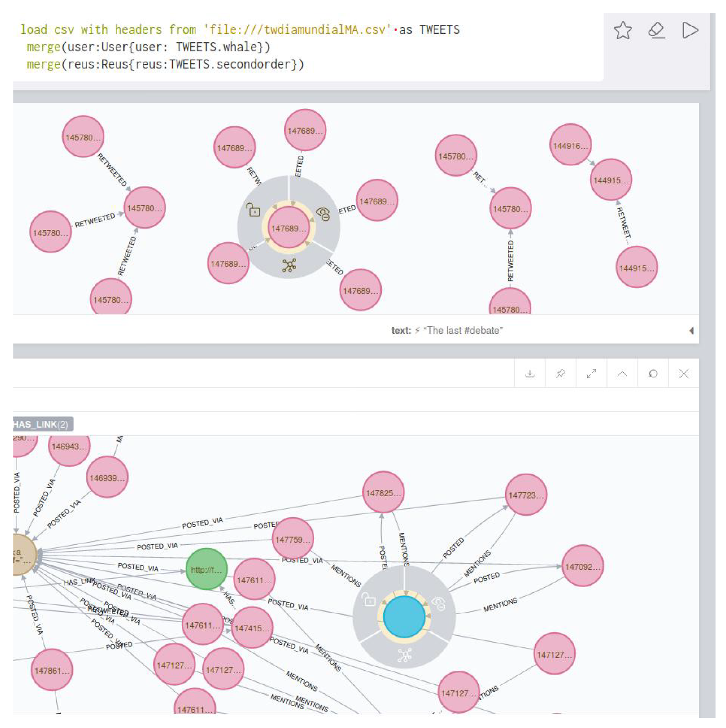The image size is (726, 728).
Task: Collapse the result frame with up chevron
Action: (622, 374)
